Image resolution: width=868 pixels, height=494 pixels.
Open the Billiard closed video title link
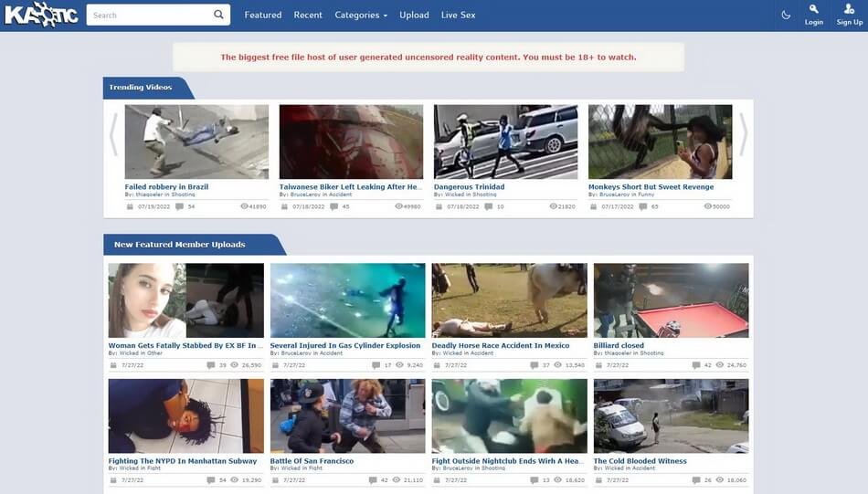(x=619, y=346)
